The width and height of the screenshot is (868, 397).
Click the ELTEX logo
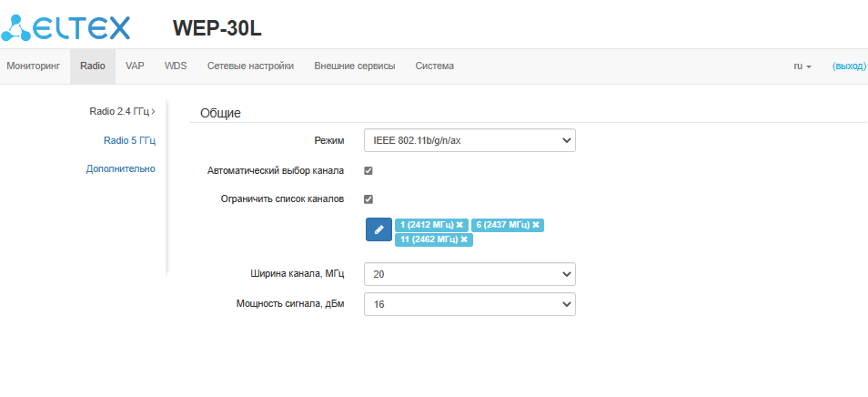[x=66, y=27]
